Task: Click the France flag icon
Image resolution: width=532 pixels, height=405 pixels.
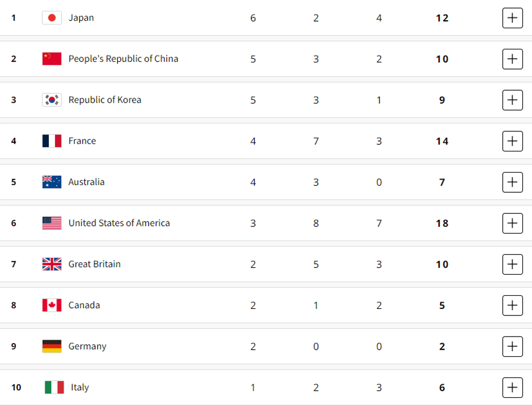Action: (x=52, y=141)
